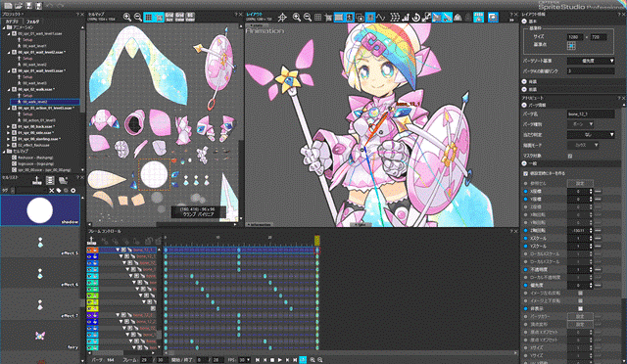Click the yellow current-frame marker on timeline

tap(317, 240)
